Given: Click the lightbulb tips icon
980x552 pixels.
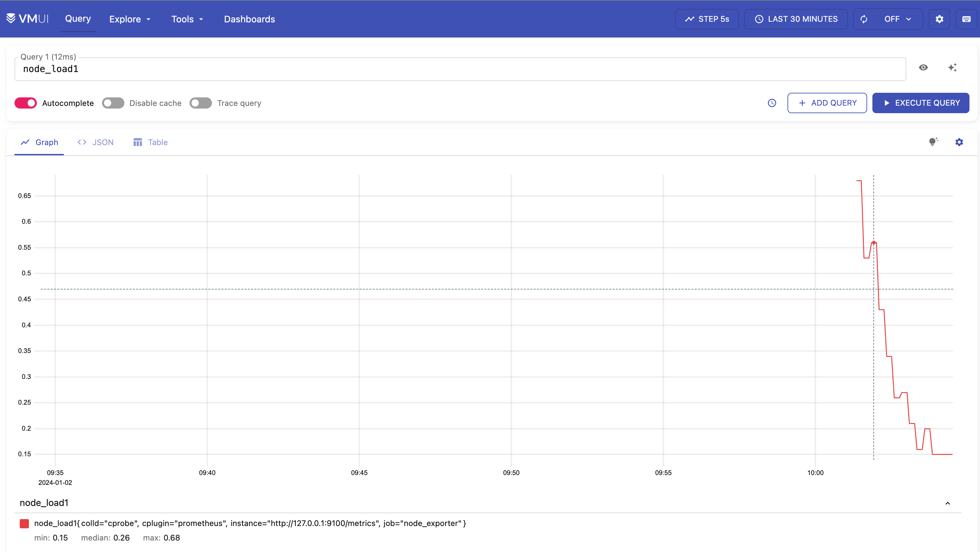Looking at the screenshot, I should (x=933, y=142).
